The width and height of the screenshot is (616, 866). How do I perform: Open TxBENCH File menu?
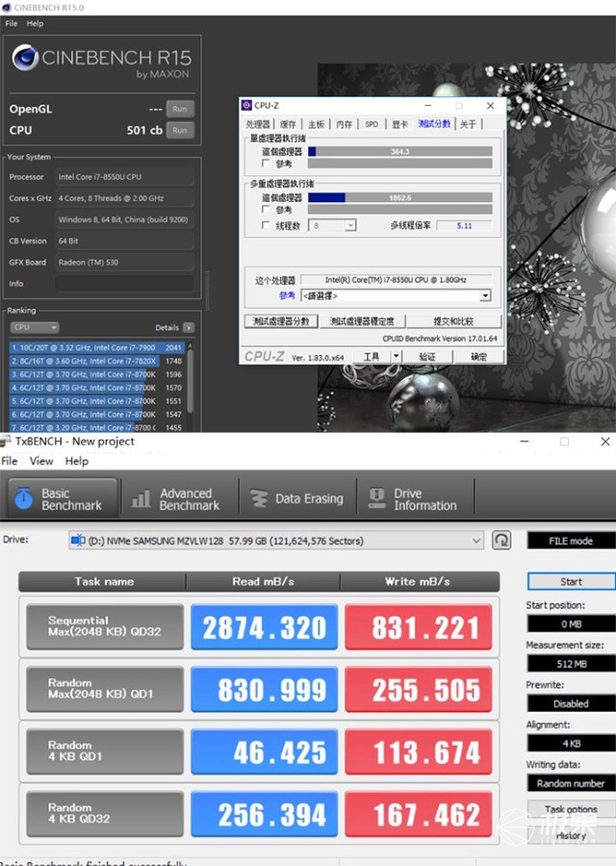10,461
